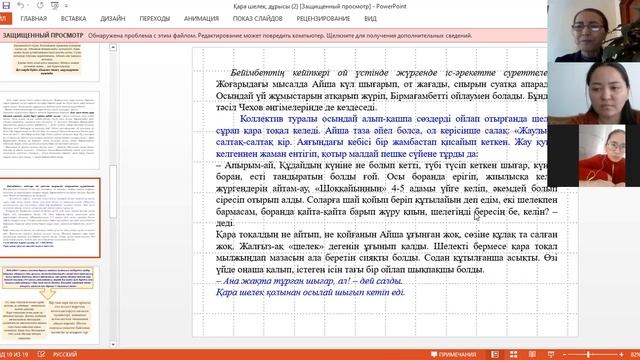The width and height of the screenshot is (640, 360).
Task: Select the second visible thumbnail with dense text
Action: click(x=49, y=130)
